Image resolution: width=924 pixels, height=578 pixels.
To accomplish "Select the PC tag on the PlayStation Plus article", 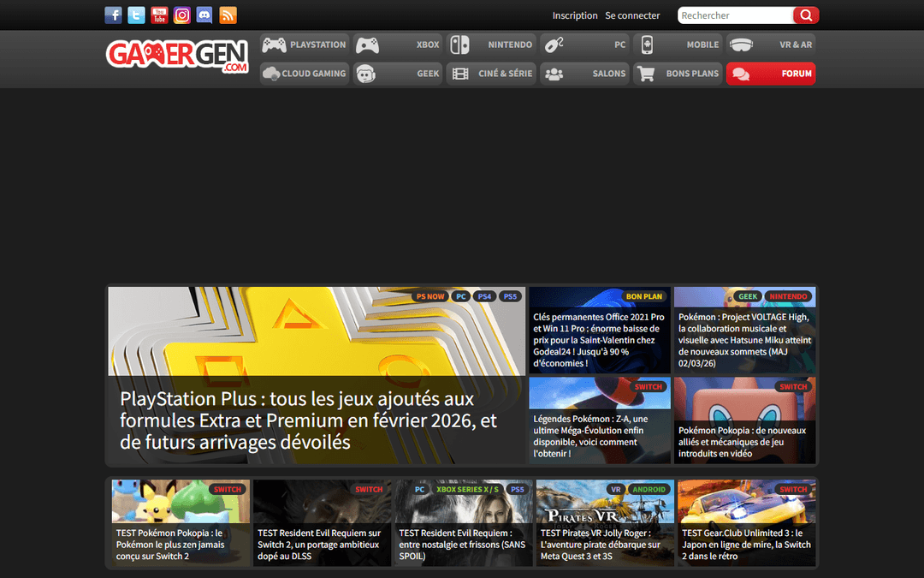I will coord(461,296).
